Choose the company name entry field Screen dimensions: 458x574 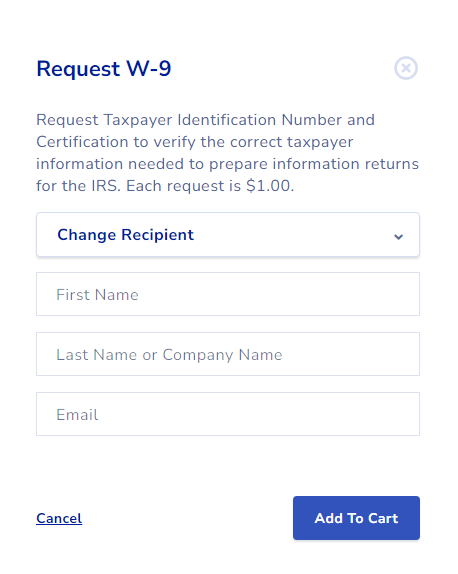click(228, 354)
